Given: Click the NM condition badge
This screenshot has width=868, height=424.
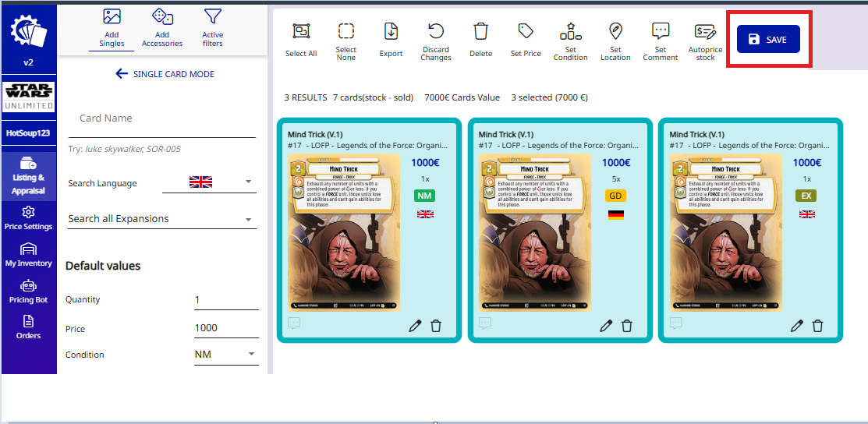Looking at the screenshot, I should click(425, 196).
